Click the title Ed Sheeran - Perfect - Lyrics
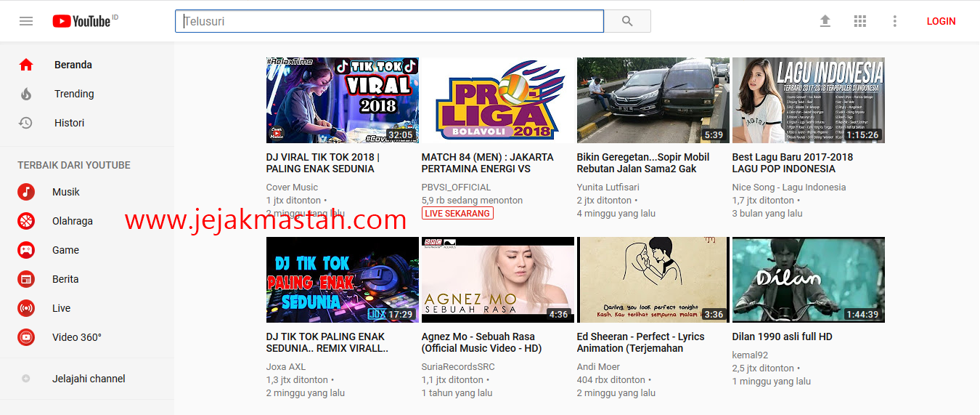The image size is (980, 415). (641, 342)
